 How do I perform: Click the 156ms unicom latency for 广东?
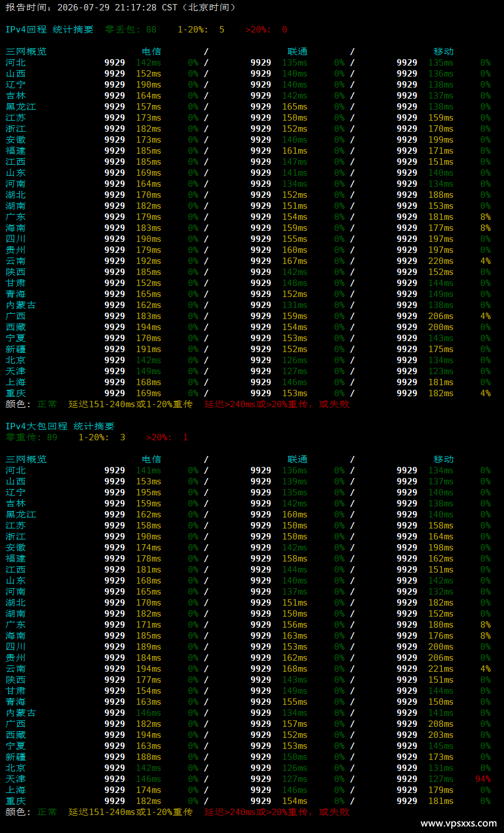pyautogui.click(x=295, y=625)
